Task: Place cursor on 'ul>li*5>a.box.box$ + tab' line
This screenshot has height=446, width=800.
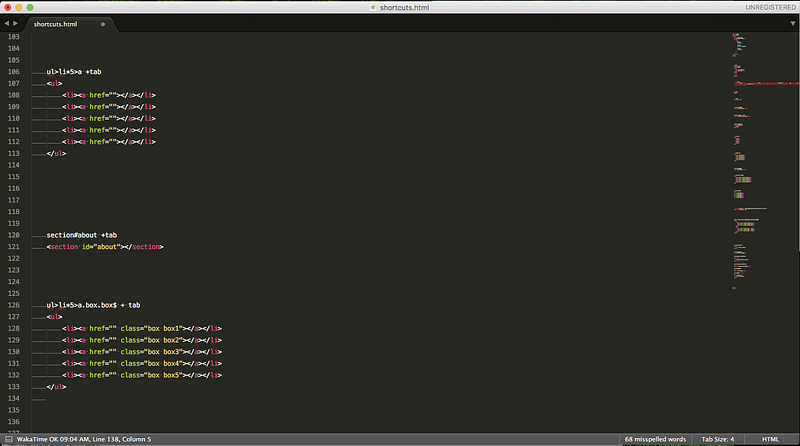Action: (93, 305)
